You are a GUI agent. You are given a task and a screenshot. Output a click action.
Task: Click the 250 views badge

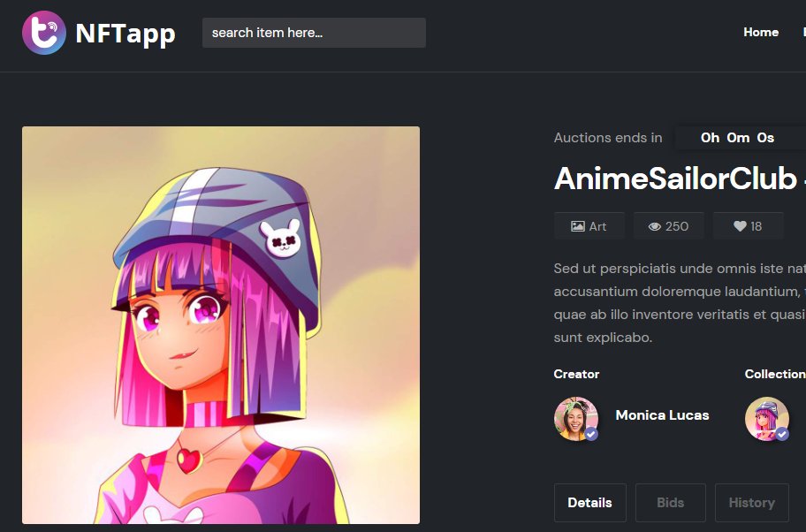pyautogui.click(x=669, y=226)
